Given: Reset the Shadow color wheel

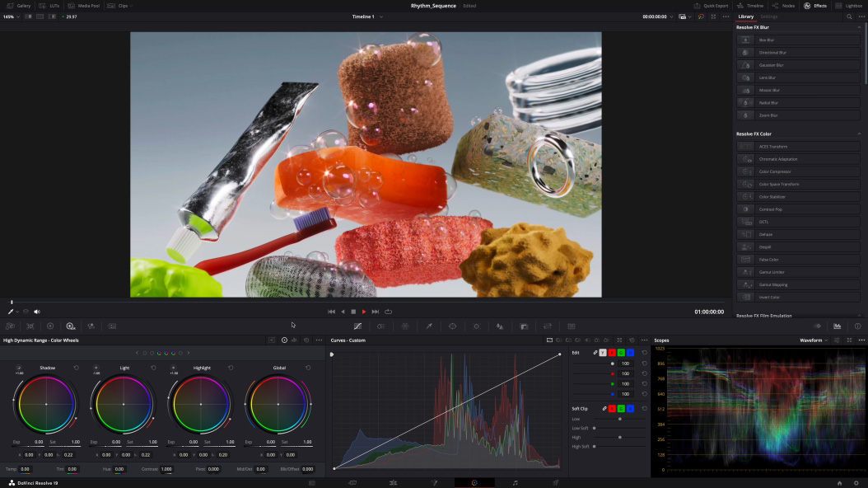Looking at the screenshot, I should (x=77, y=368).
